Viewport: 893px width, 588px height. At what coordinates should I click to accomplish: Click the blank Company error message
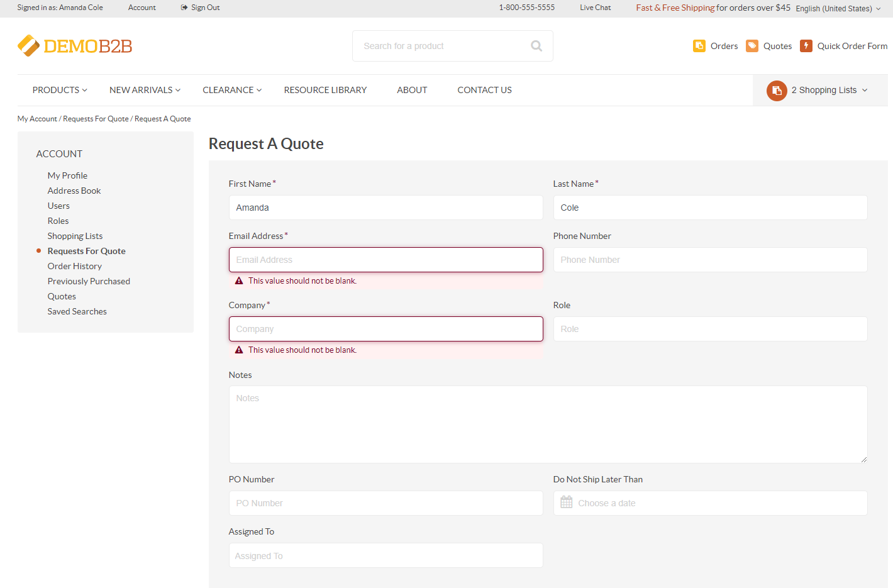[x=302, y=350]
